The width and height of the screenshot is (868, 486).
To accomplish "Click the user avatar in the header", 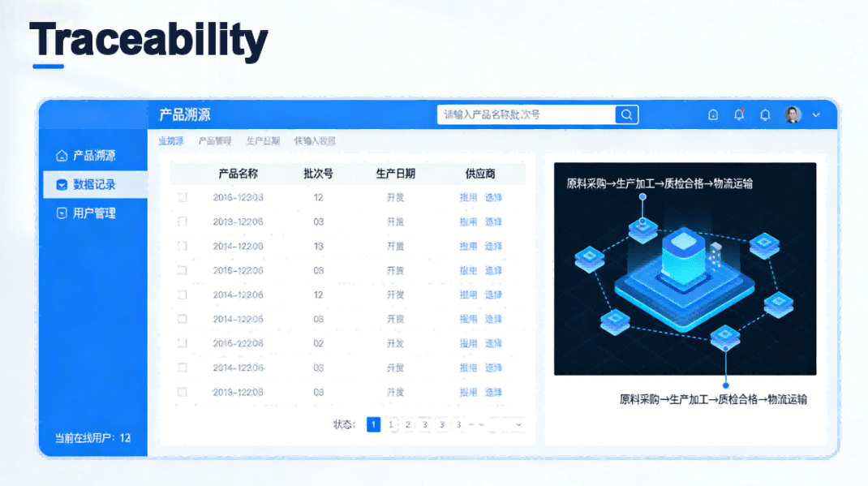I will pyautogui.click(x=793, y=114).
